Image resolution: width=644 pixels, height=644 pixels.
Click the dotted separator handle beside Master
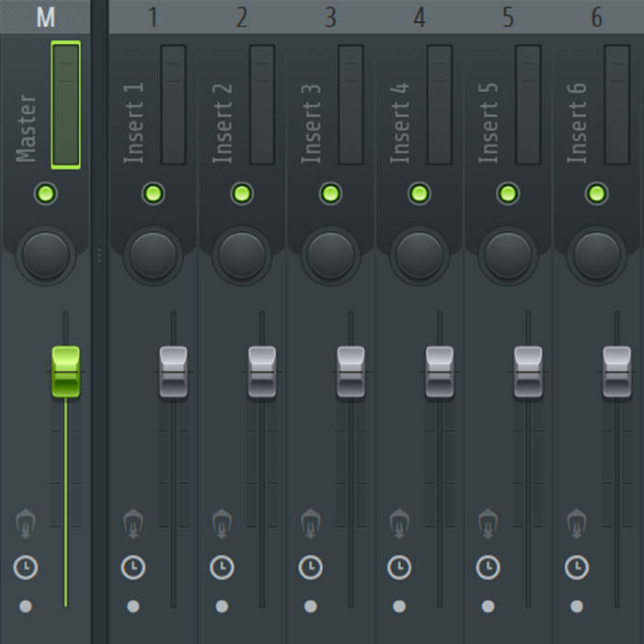click(99, 256)
